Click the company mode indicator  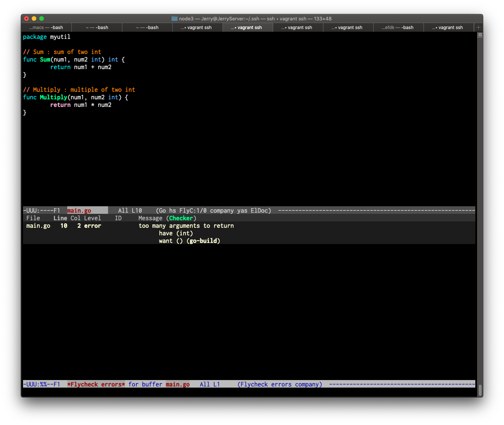click(x=222, y=210)
